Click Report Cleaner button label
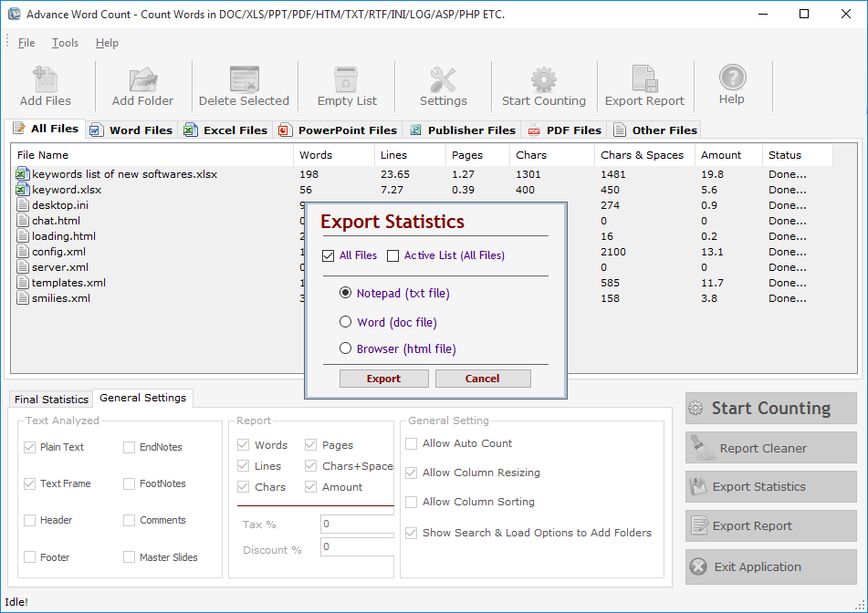The height and width of the screenshot is (613, 868). (x=763, y=448)
